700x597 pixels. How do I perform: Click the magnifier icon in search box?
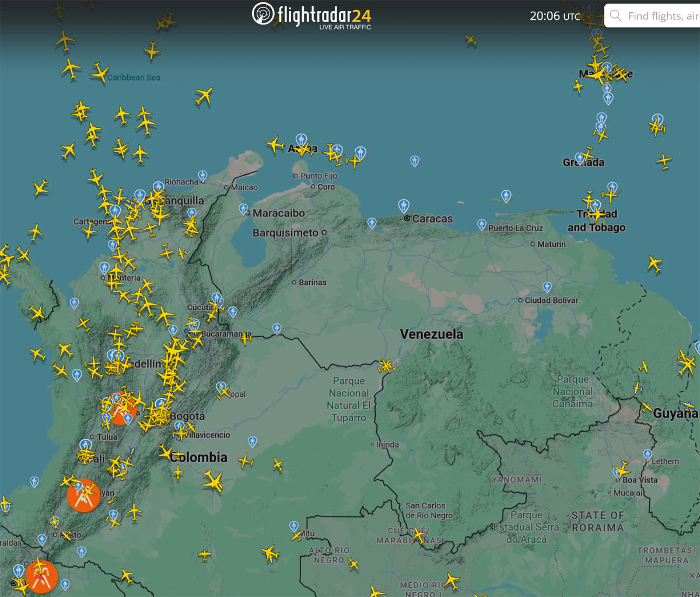[615, 16]
